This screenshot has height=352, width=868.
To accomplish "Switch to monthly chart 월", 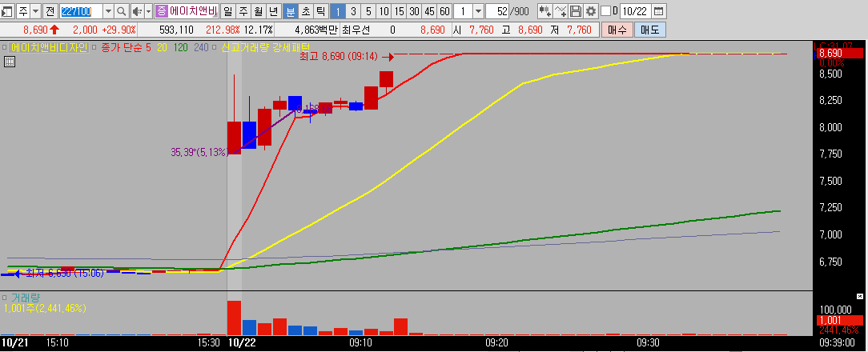I will point(259,10).
